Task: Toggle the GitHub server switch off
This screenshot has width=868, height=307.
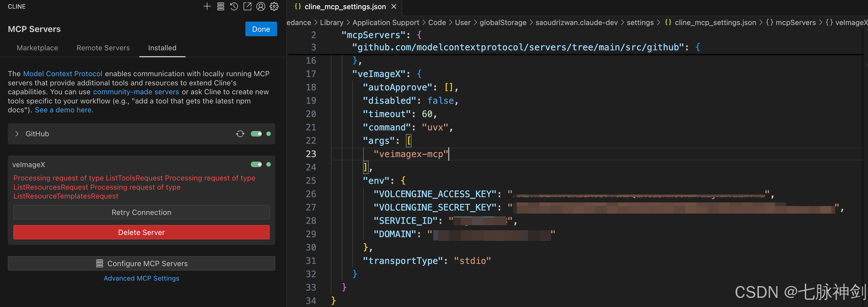Action: tap(256, 134)
